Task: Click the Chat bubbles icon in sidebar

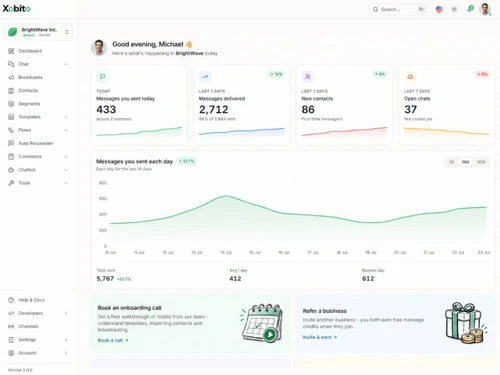Action: [11, 64]
